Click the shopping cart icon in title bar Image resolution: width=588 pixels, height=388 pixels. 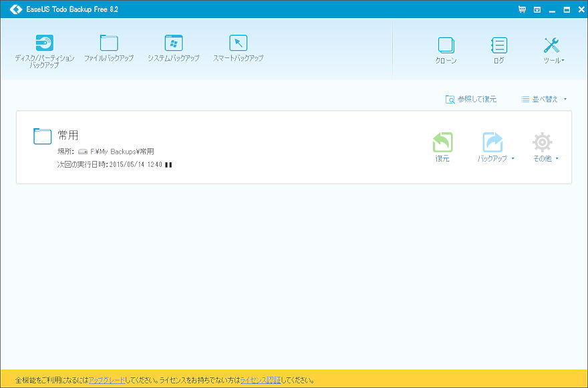[x=522, y=9]
